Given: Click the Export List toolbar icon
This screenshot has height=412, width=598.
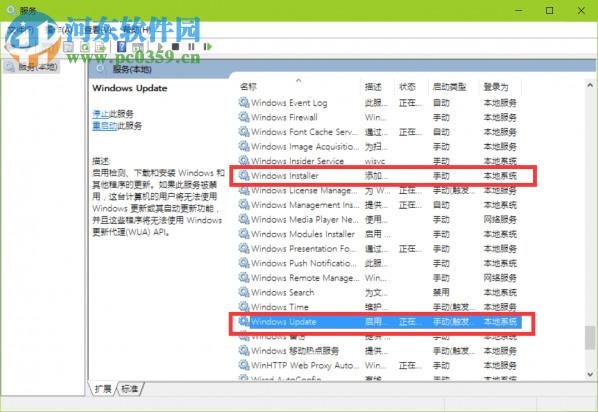Looking at the screenshot, I should coord(101,47).
